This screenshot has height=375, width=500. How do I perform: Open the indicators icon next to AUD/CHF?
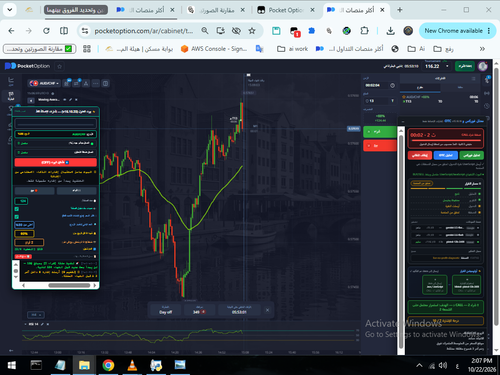click(x=67, y=83)
